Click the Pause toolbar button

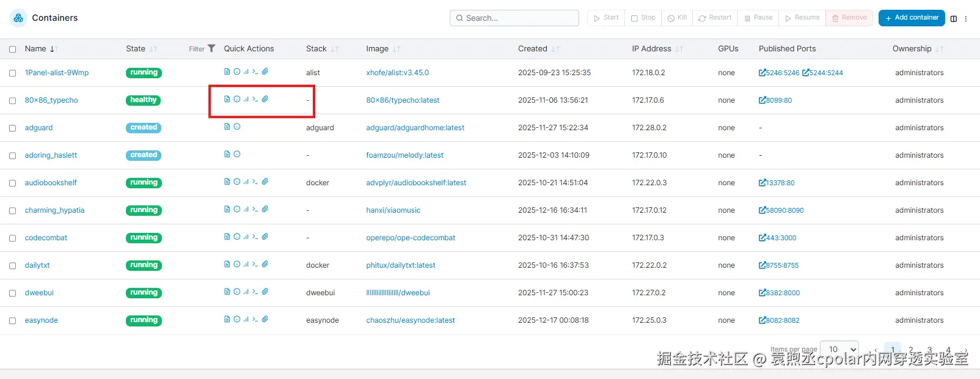coord(758,18)
